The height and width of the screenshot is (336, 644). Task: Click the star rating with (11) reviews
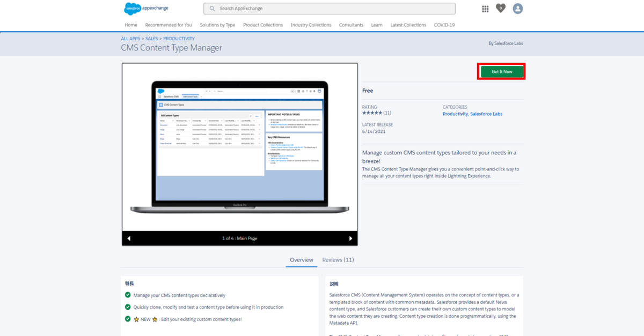[x=377, y=113]
